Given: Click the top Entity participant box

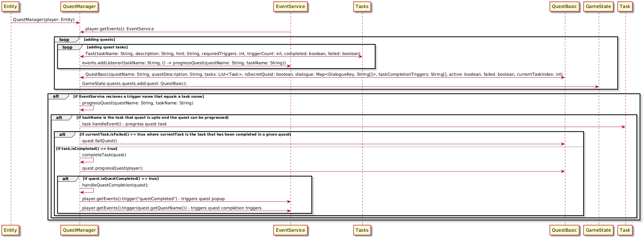Looking at the screenshot, I should (x=11, y=6).
